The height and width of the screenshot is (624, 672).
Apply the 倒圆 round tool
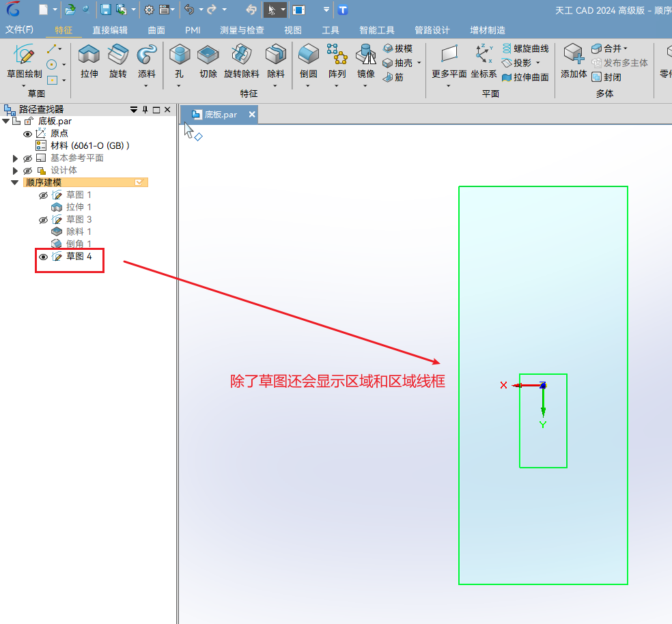[308, 61]
